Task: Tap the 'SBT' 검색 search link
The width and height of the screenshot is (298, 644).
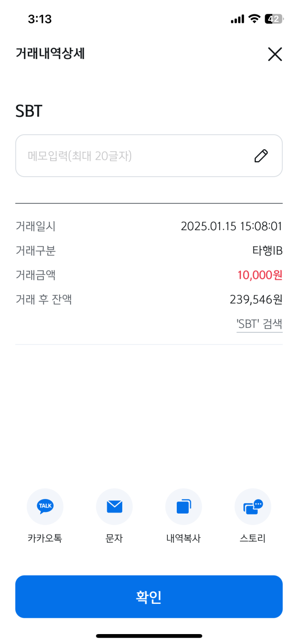Action: pyautogui.click(x=259, y=324)
